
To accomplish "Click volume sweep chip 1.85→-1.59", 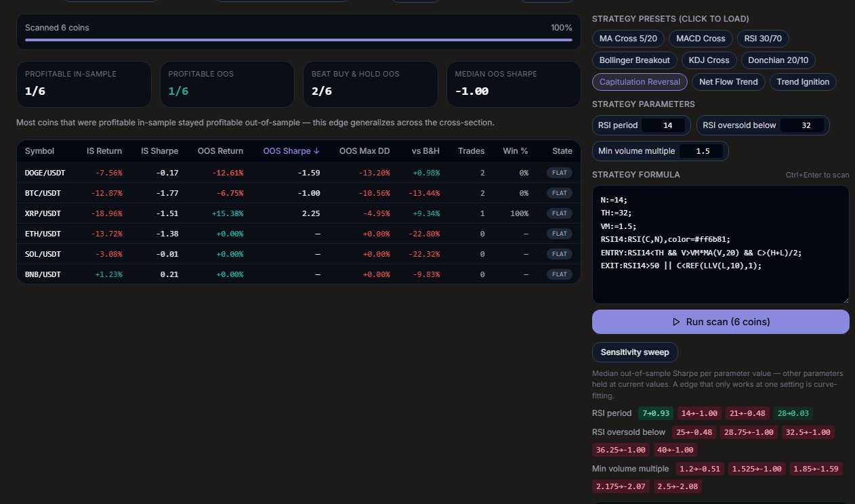I will tap(816, 469).
